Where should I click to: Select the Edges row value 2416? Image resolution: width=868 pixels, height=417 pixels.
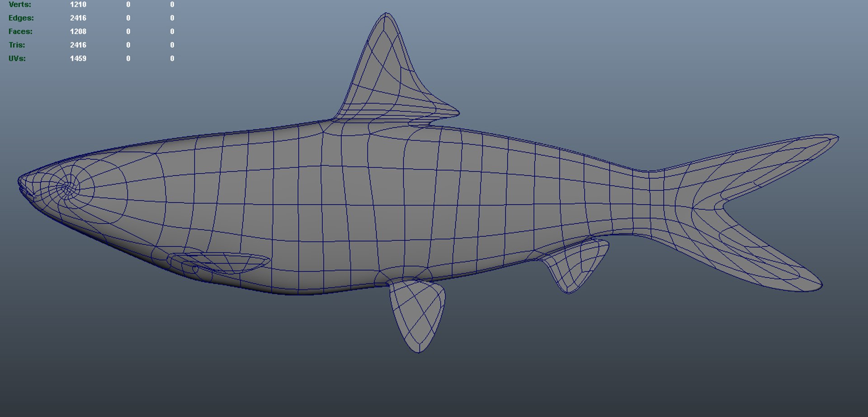point(78,18)
